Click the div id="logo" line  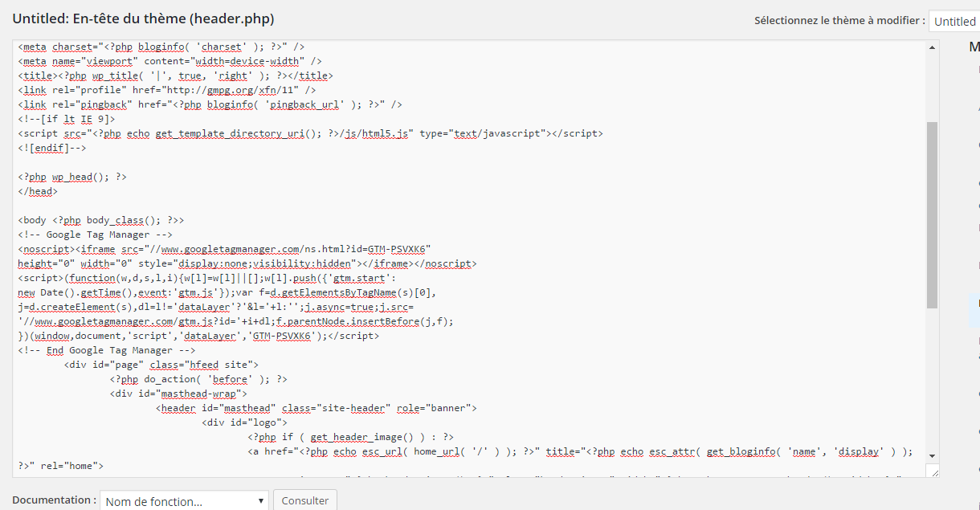pos(244,422)
